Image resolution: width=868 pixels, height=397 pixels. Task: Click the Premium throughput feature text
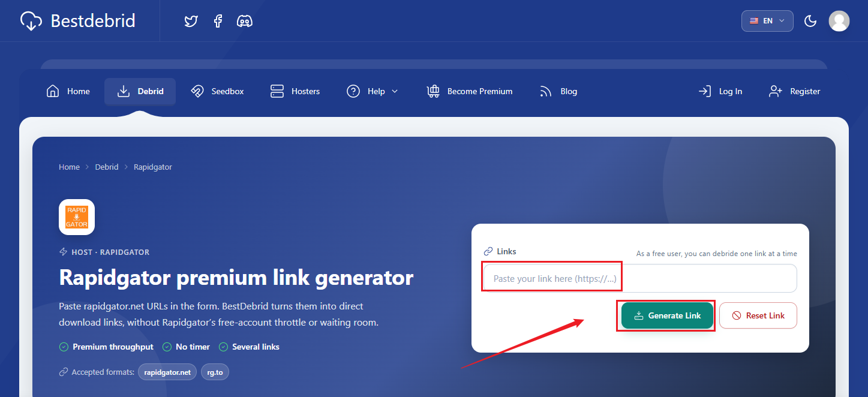113,347
